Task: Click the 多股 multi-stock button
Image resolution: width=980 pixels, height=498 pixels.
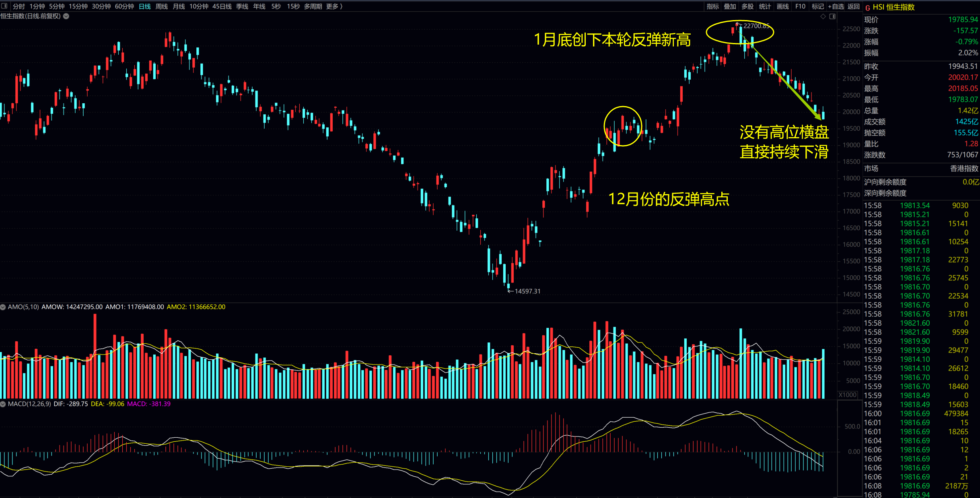Action: pos(747,6)
